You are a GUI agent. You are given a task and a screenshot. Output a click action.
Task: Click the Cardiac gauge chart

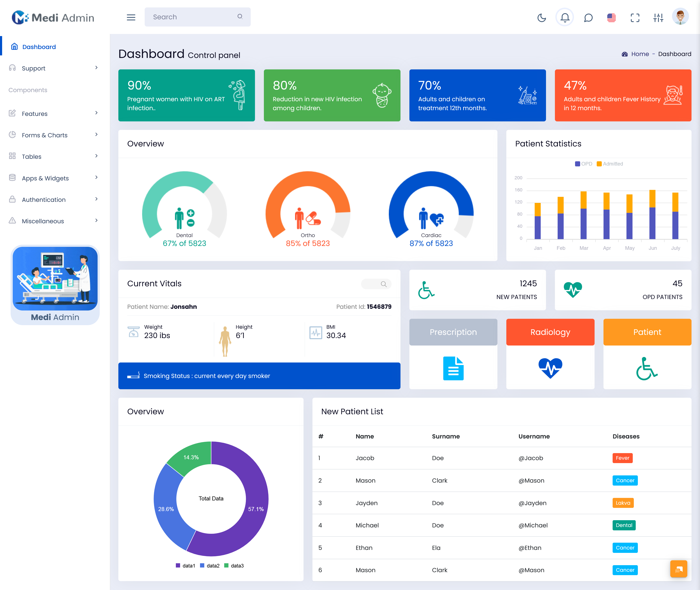(431, 205)
